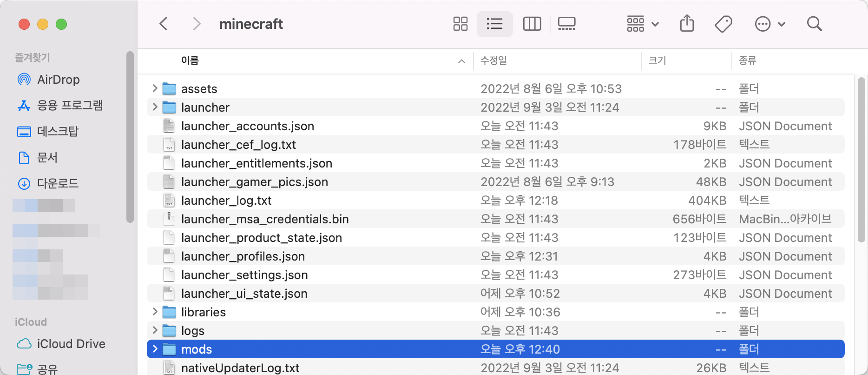Select nativeUpdaterLog.txt file name
The image size is (868, 375).
point(240,368)
